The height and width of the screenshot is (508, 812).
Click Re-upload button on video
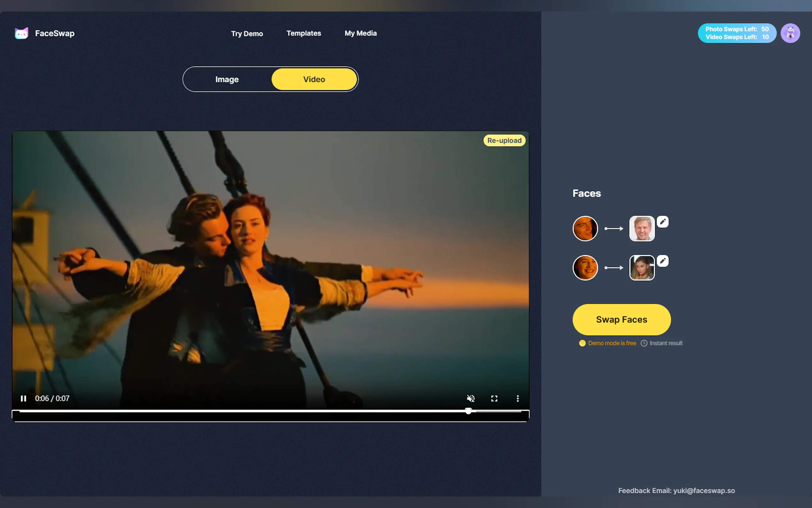[x=504, y=140]
